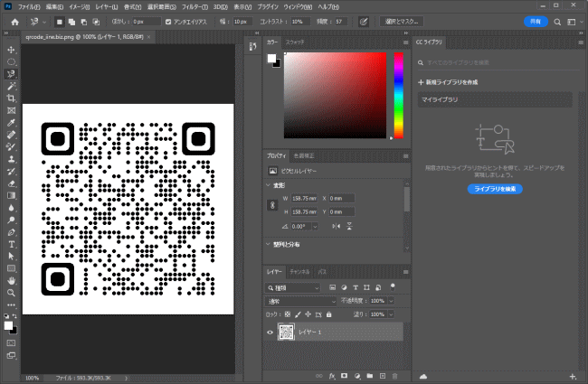Select the Path Selection tool
This screenshot has height=384, width=588.
tap(11, 257)
